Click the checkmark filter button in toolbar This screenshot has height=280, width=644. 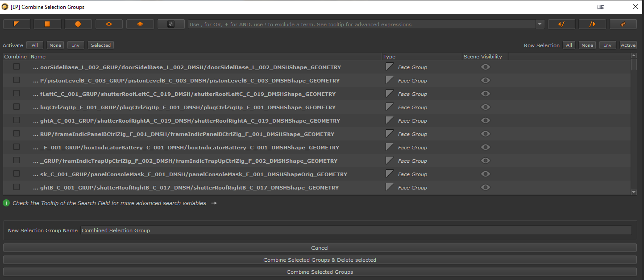(x=171, y=24)
